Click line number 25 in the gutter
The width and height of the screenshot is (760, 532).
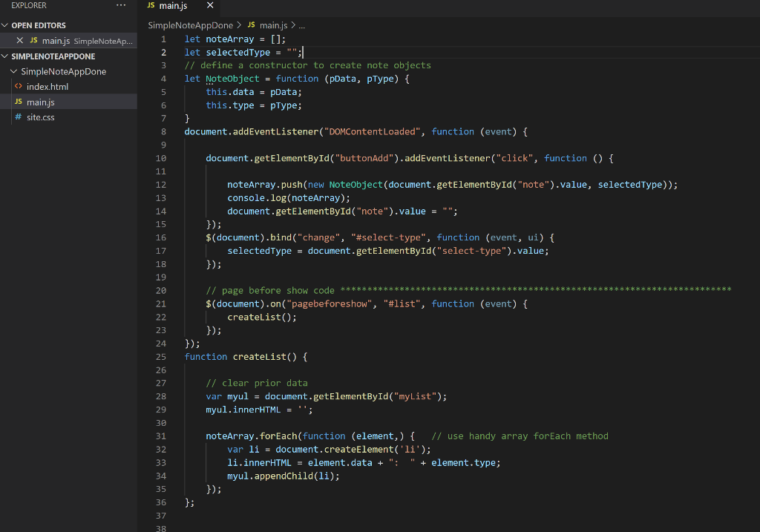click(161, 357)
